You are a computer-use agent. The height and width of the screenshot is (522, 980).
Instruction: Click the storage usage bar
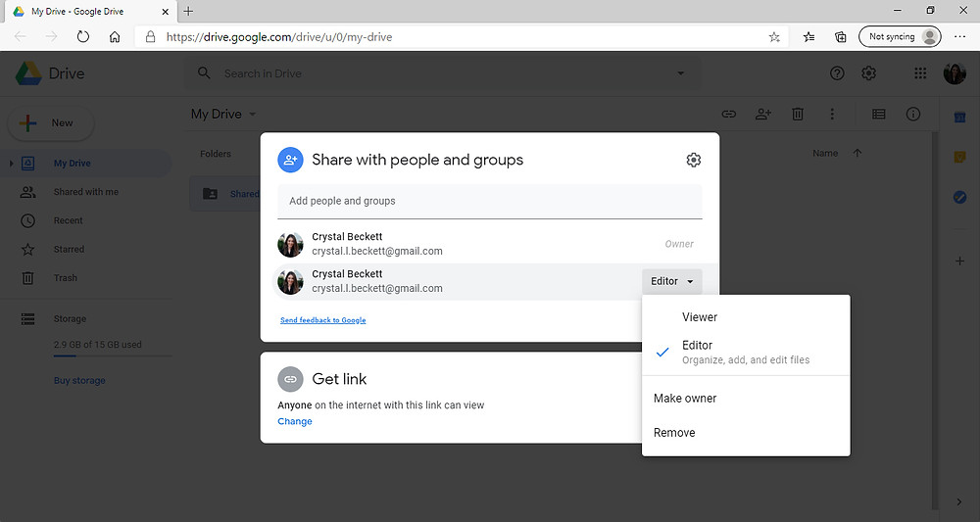(x=113, y=356)
